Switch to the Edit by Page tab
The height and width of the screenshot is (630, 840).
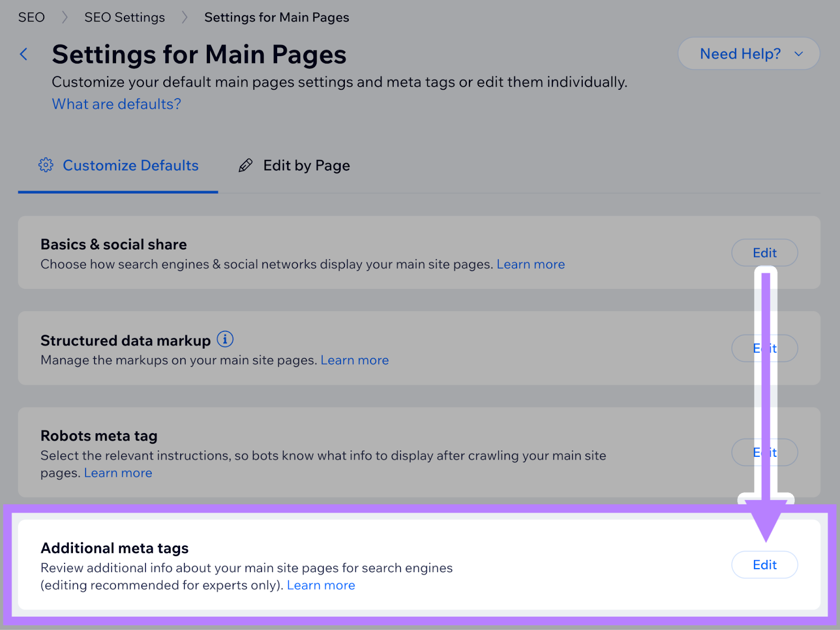[x=306, y=165]
